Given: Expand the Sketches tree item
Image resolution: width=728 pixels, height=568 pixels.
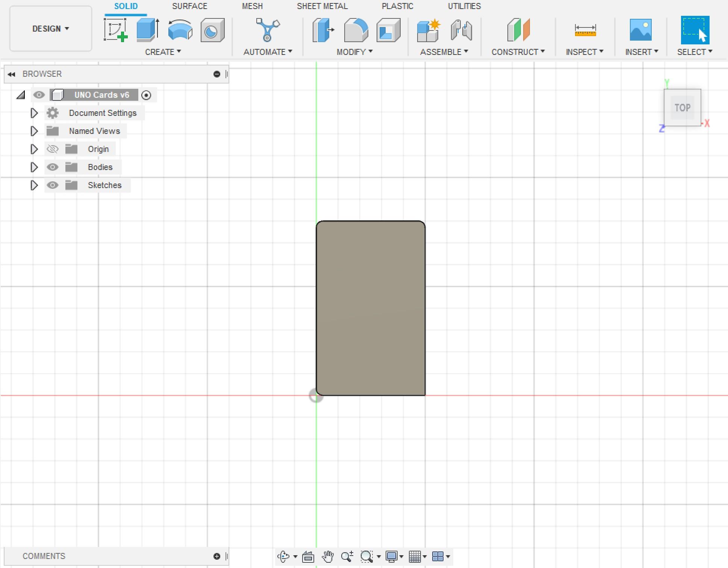Looking at the screenshot, I should [x=33, y=185].
